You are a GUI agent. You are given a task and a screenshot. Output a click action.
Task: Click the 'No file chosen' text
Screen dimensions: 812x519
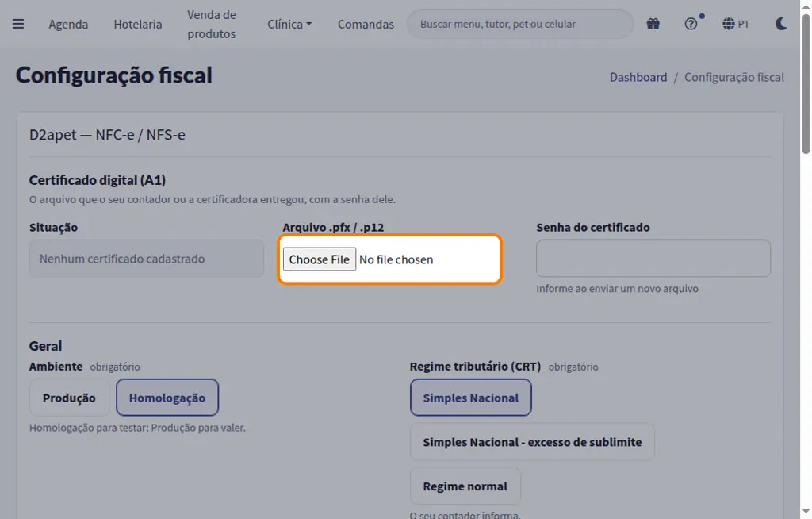click(x=396, y=259)
